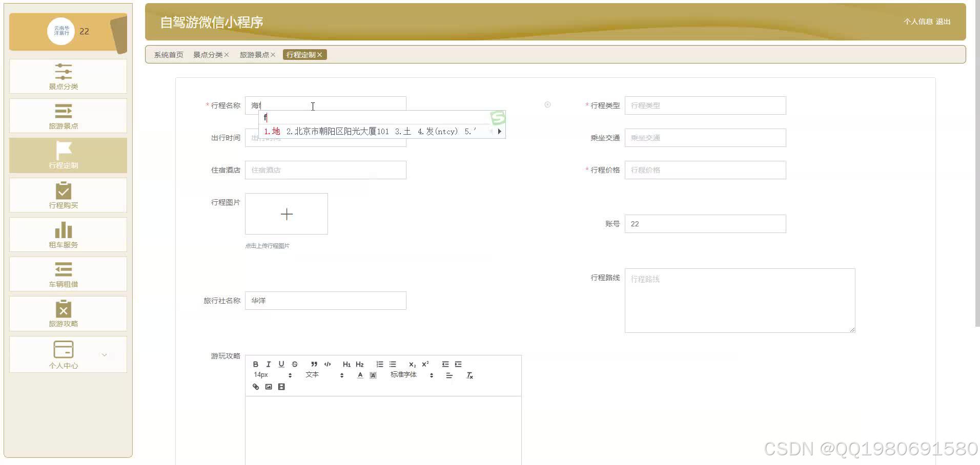Image resolution: width=980 pixels, height=465 pixels.
Task: Focus the 乘坐交通 input field
Action: point(705,138)
